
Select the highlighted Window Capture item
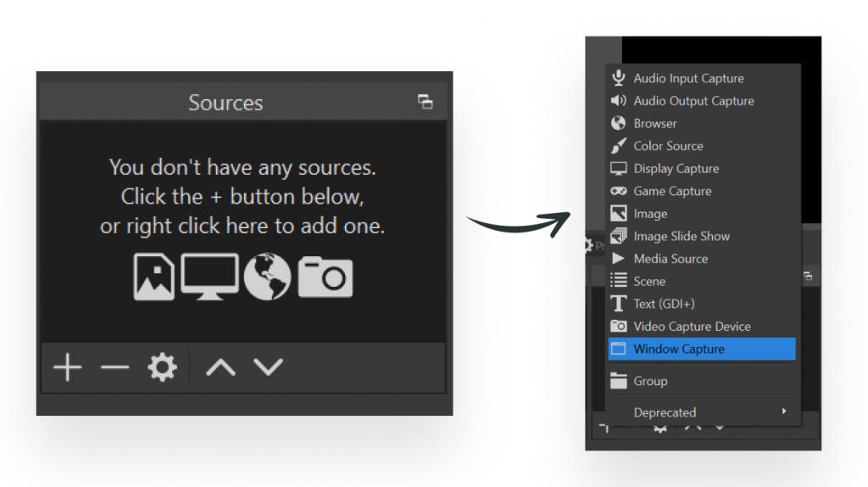702,349
